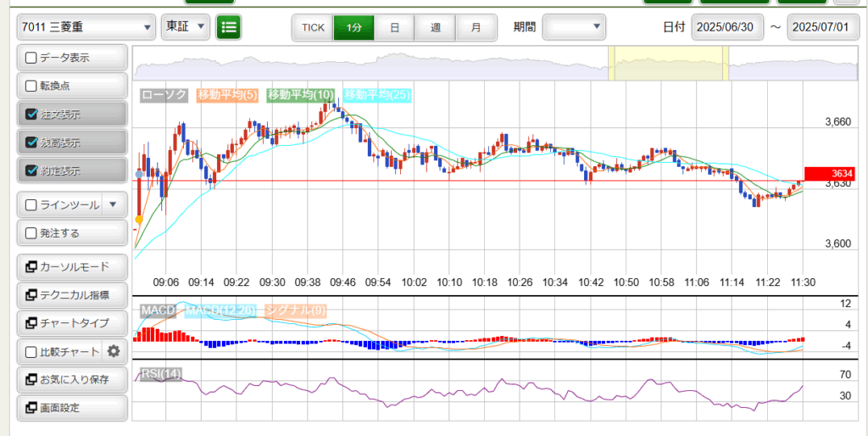Uncheck the 注文表示 checkbox
This screenshot has height=436, width=868.
pos(31,115)
